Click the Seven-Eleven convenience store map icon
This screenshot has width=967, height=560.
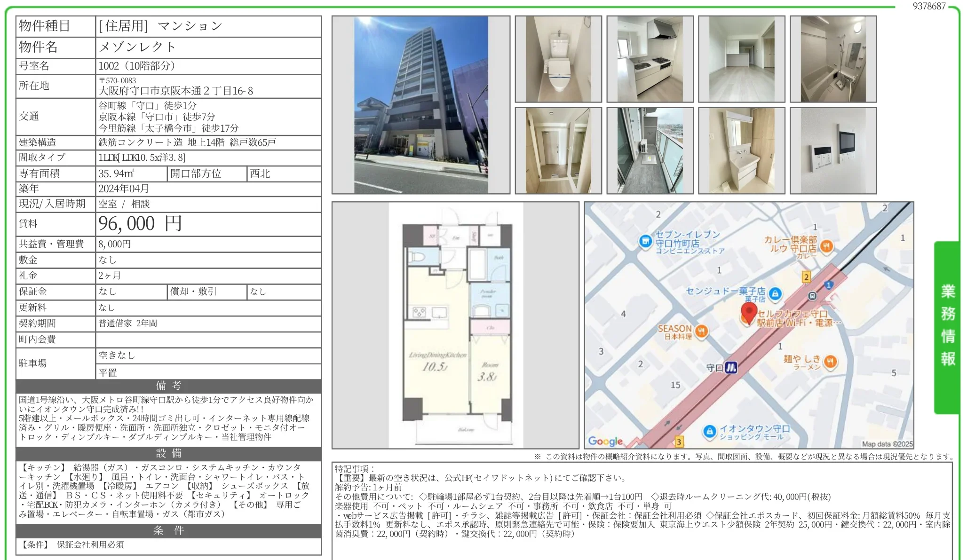645,241
